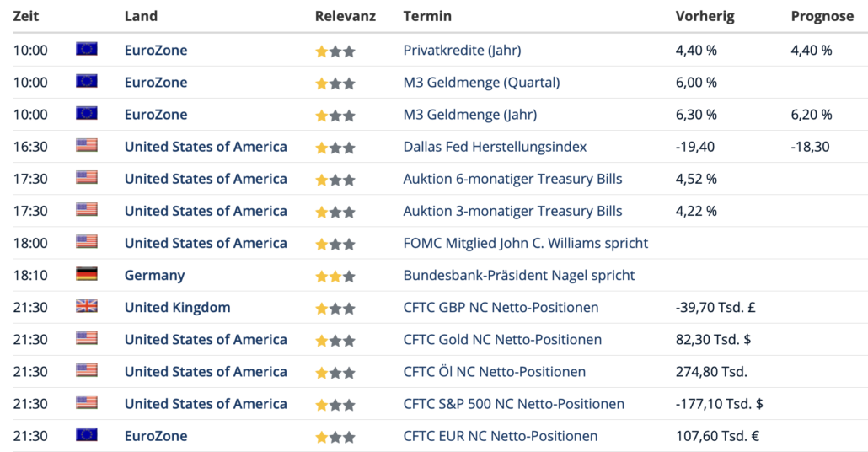Click Germany country link
868x452 pixels.
pyautogui.click(x=154, y=275)
